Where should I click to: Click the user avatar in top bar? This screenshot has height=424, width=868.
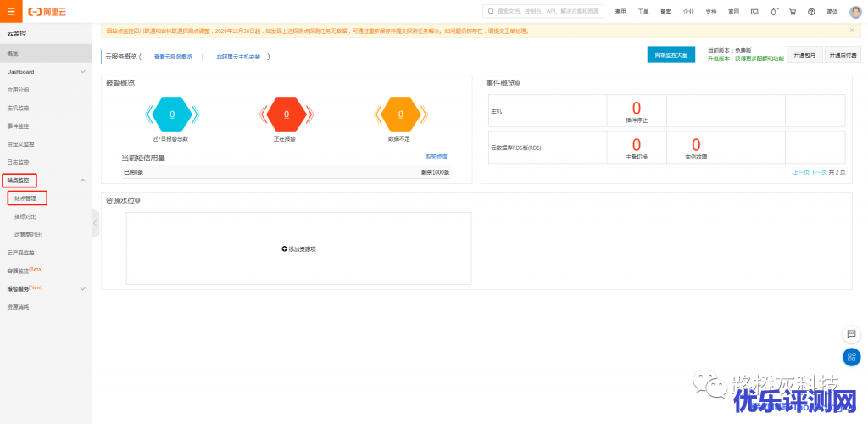coord(855,12)
